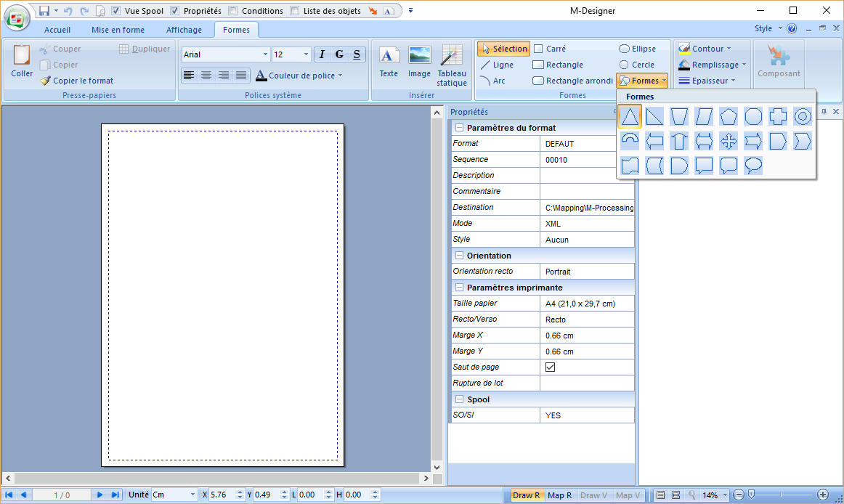
Task: Click the Sélection button
Action: coord(503,48)
